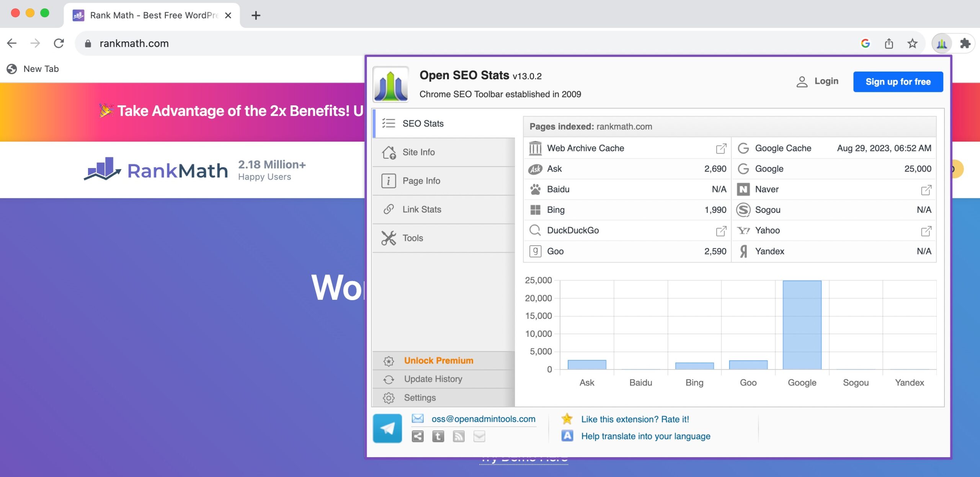
Task: Click the share icon in popup footer
Action: pyautogui.click(x=418, y=436)
